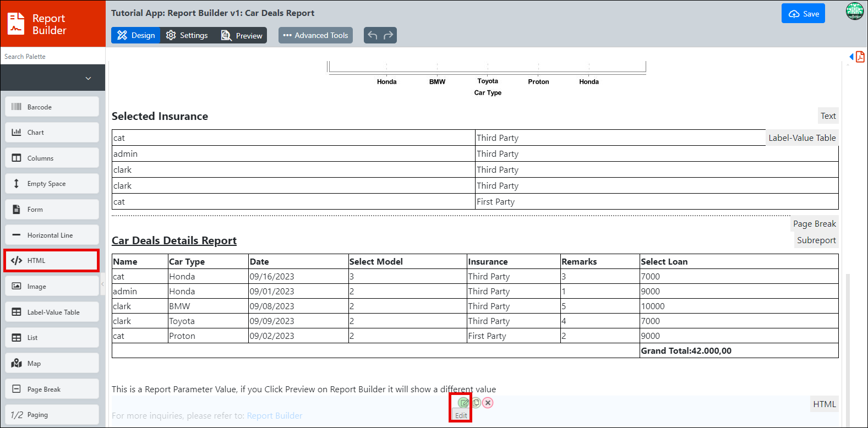Click the red delete icon on HTML element
Viewport: 868px width, 428px height.
point(488,403)
